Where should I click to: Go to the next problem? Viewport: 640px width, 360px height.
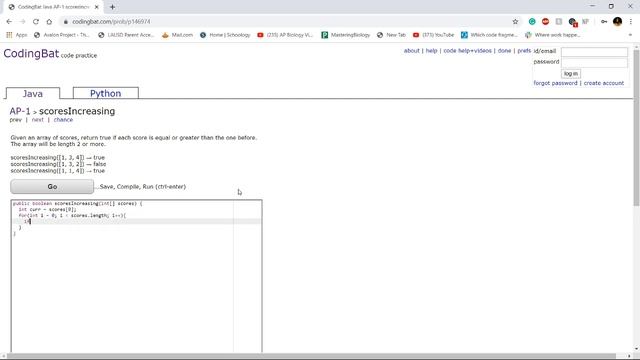click(38, 120)
